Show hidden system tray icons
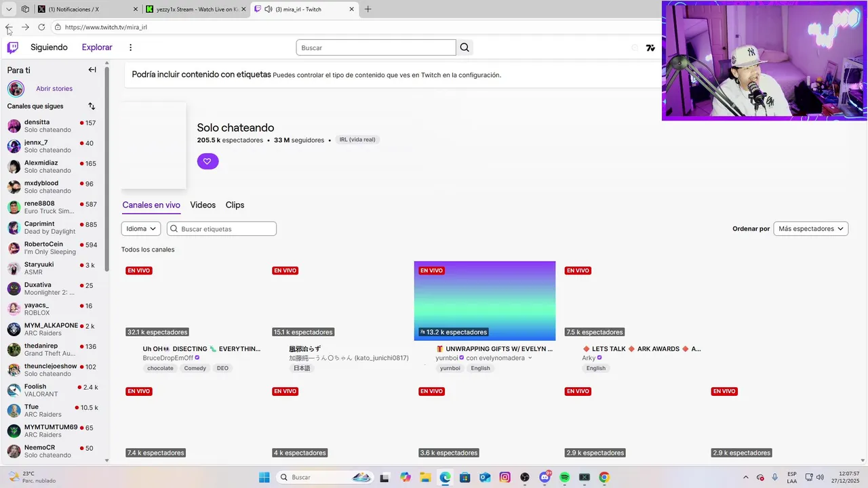Image resolution: width=868 pixels, height=488 pixels. 746,477
